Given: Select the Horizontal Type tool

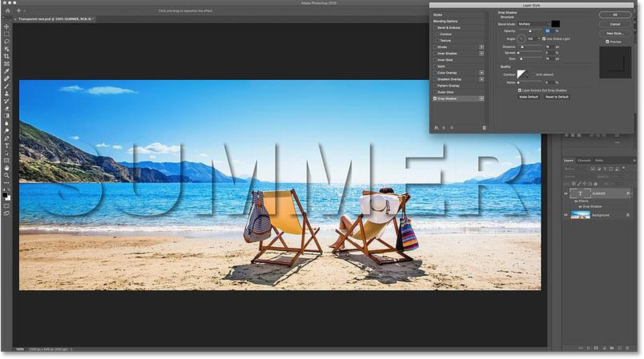Looking at the screenshot, I should [x=6, y=145].
